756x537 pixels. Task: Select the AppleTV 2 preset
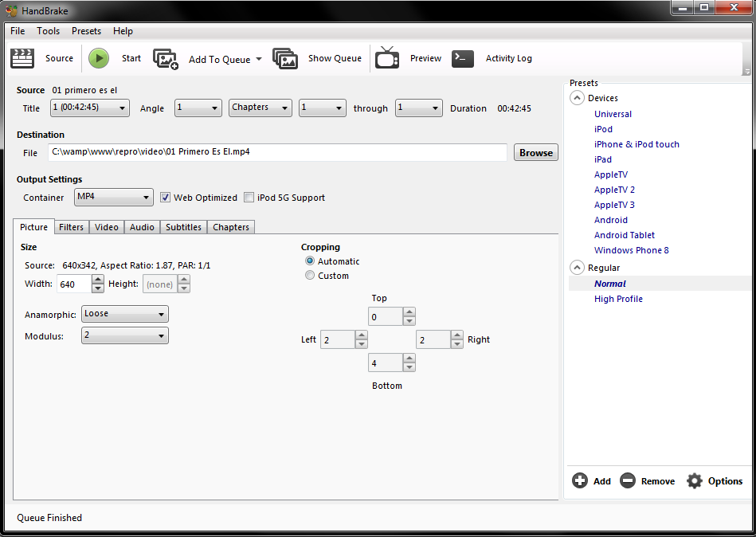point(614,190)
